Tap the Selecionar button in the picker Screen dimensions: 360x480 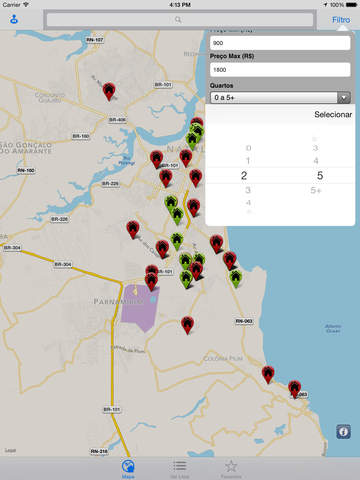333,114
